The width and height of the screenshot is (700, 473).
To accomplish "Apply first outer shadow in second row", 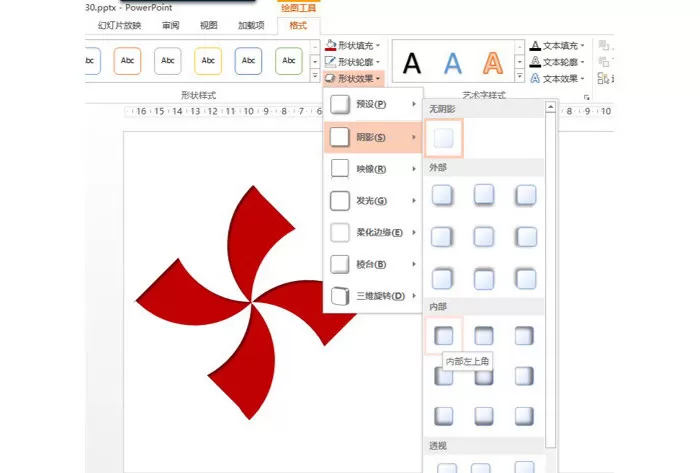I will tap(442, 237).
